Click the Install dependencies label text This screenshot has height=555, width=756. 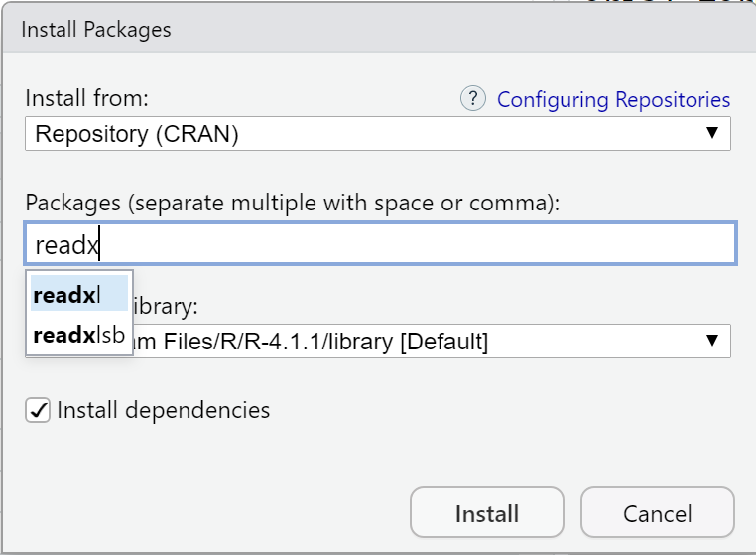(x=164, y=410)
